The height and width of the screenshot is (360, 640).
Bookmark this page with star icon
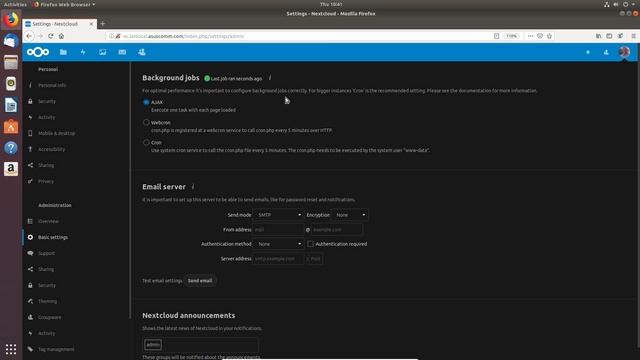coord(549,36)
